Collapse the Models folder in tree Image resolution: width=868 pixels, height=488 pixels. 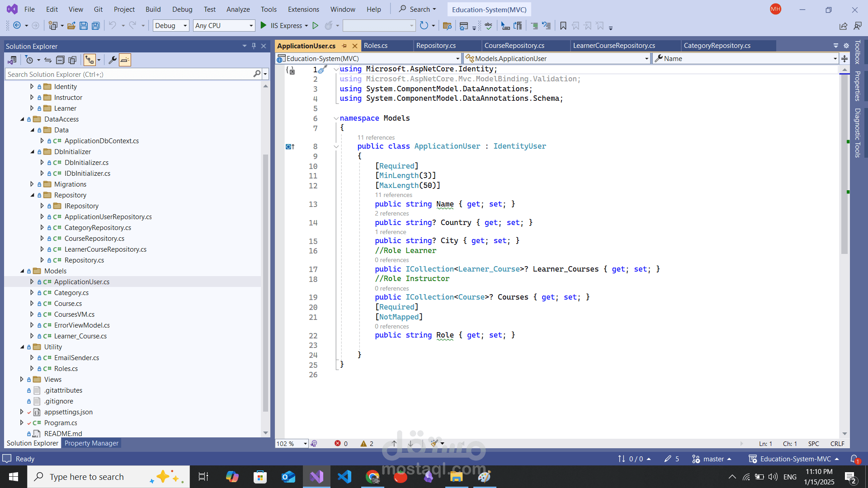(22, 271)
